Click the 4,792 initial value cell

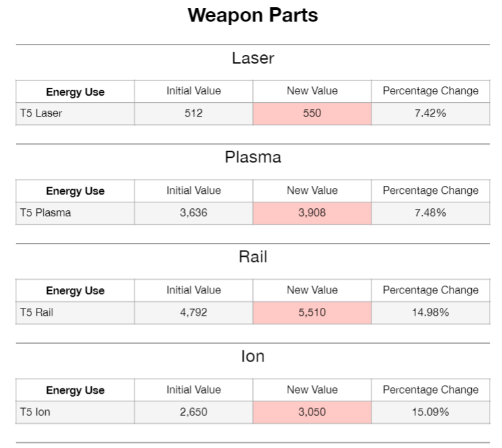[x=193, y=312]
